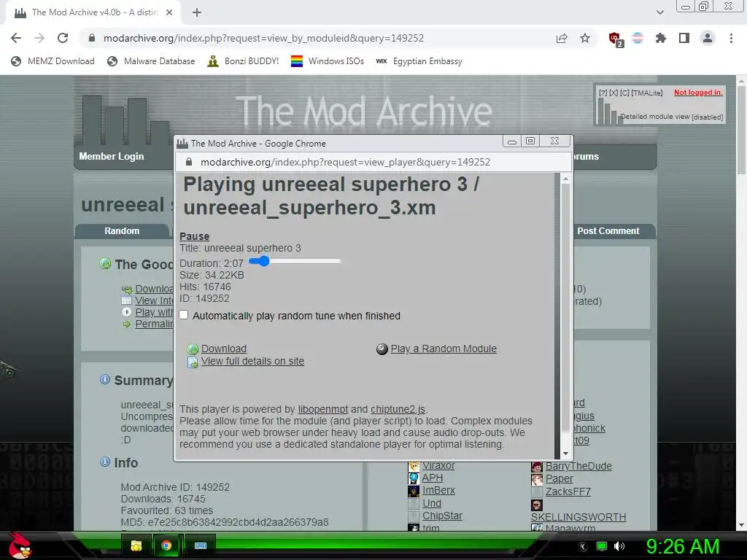747x560 pixels.
Task: Open View full details on site
Action: pos(252,361)
